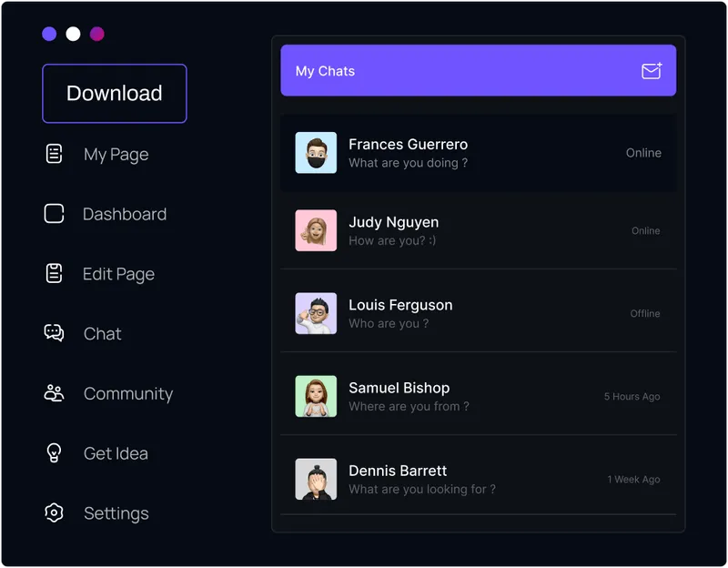Screen dimensions: 728x568
Task: Choose "Community" in the sidebar navigation
Action: 128,394
